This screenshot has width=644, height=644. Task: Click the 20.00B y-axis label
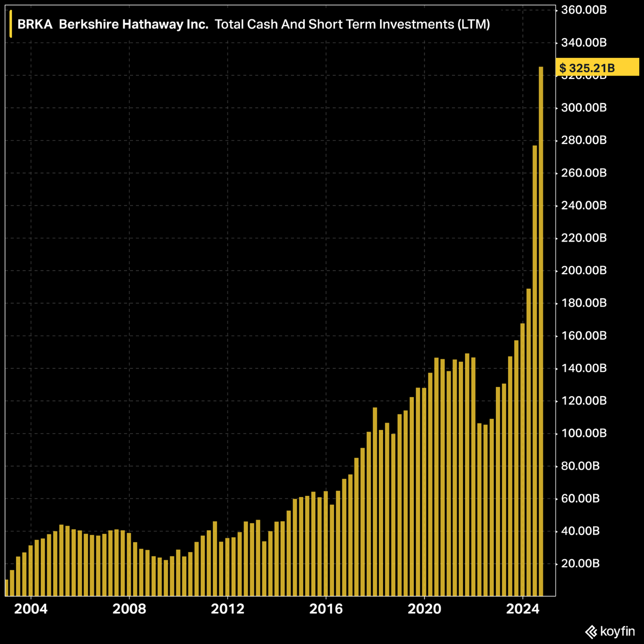pos(581,563)
